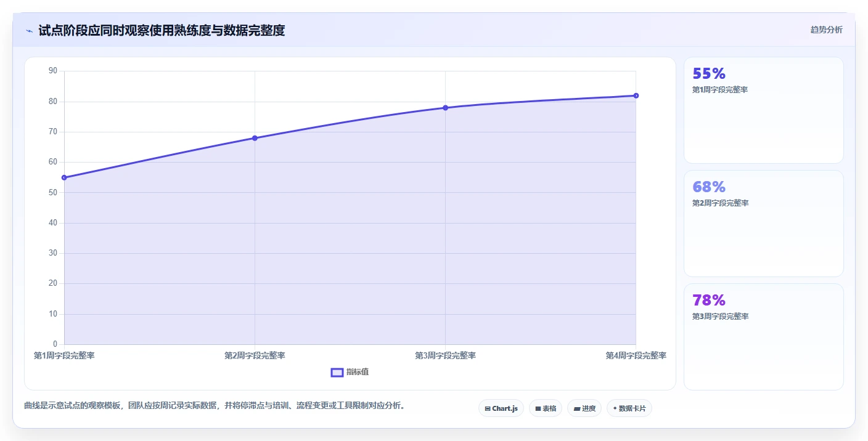Select the 表格 tag chip
This screenshot has height=441, width=868.
[x=546, y=408]
